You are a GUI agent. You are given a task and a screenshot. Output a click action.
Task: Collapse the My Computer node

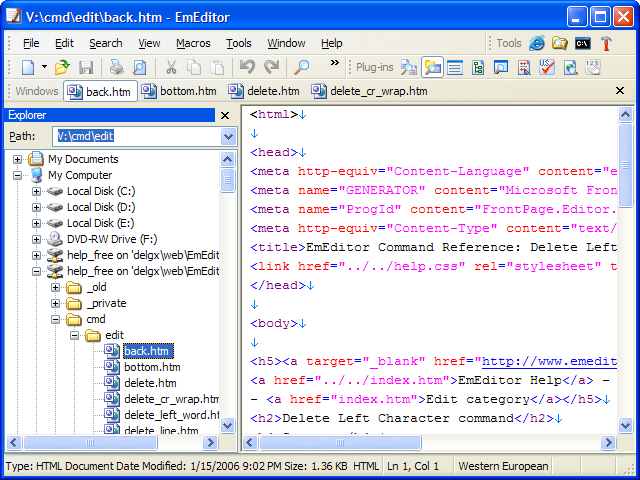click(17, 175)
